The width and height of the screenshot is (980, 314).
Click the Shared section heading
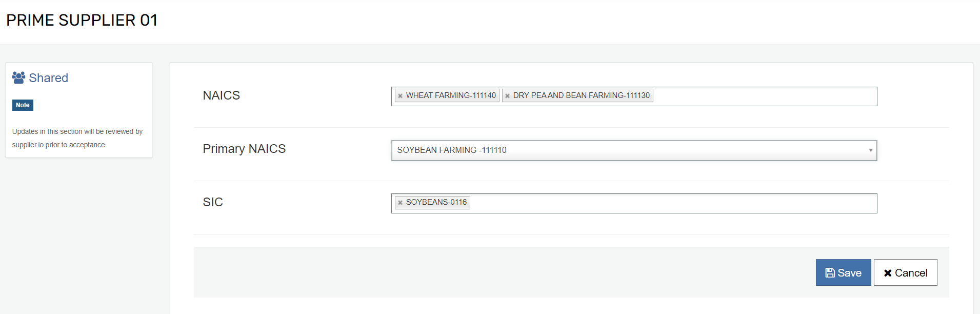[48, 78]
